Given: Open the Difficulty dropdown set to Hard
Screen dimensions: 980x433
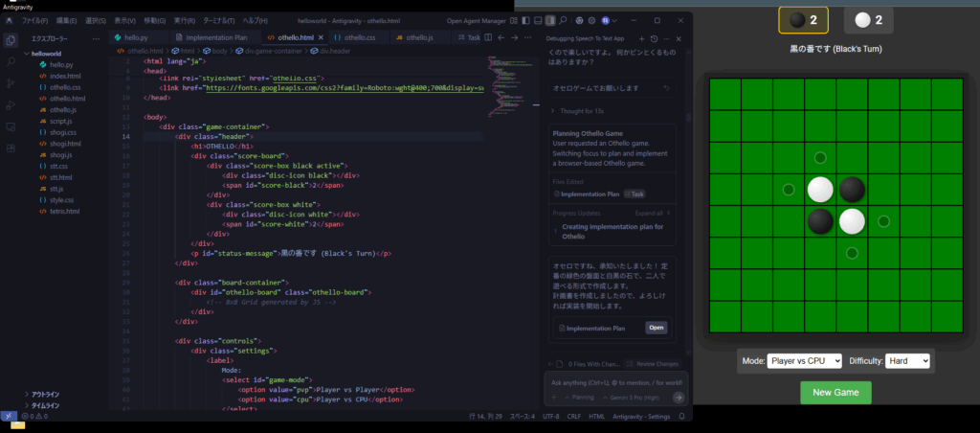Looking at the screenshot, I should (907, 360).
